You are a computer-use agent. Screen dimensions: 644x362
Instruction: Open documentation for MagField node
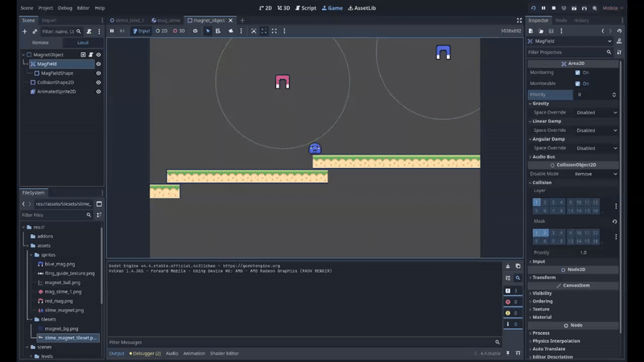pyautogui.click(x=619, y=41)
